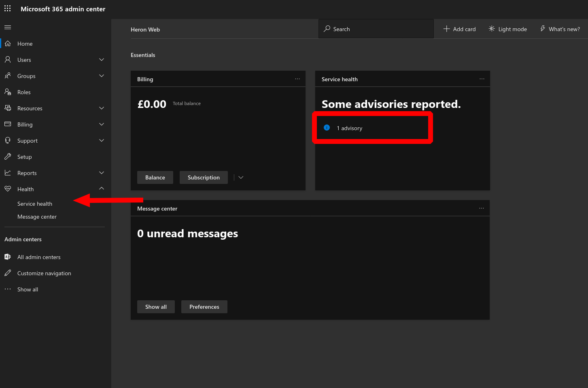Expand the Users section chevron
Screen dimensions: 588x388
point(102,59)
